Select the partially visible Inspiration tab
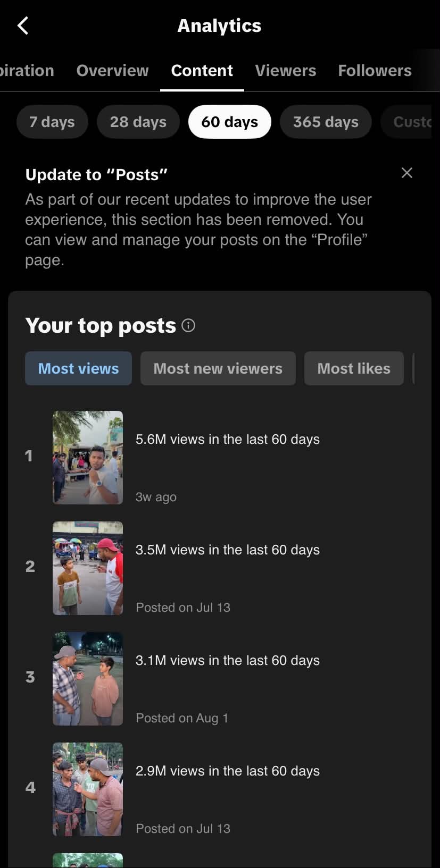440x868 pixels. 27,71
